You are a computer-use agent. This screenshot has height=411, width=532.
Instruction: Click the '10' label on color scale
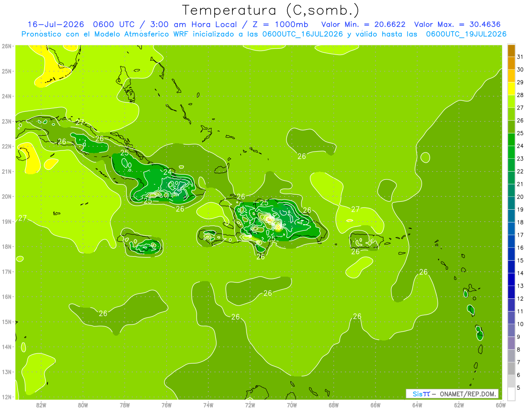[x=520, y=324]
